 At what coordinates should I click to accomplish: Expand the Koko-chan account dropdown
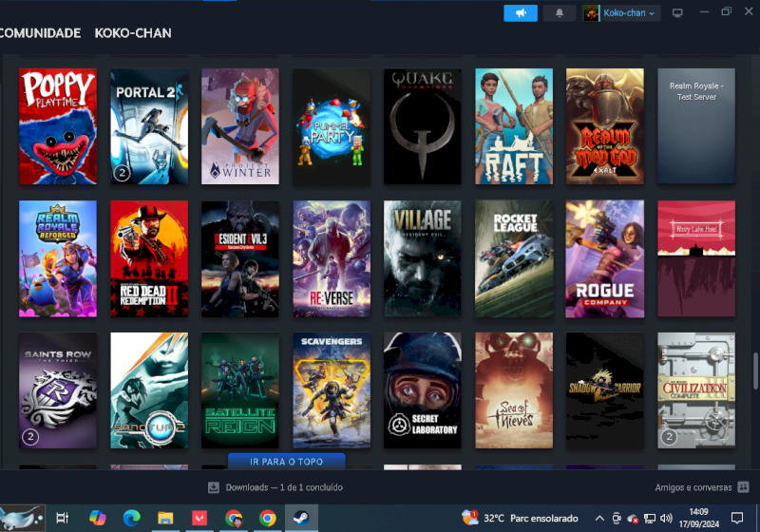click(x=629, y=13)
